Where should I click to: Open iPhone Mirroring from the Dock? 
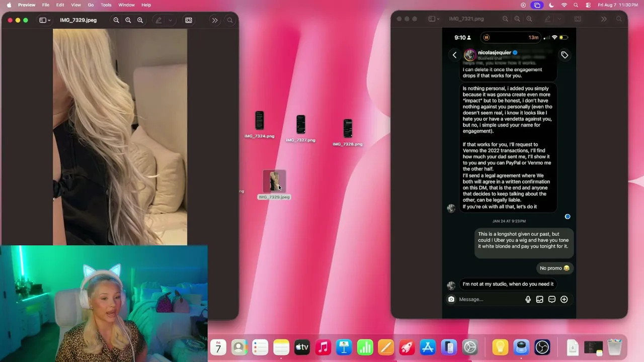449,347
